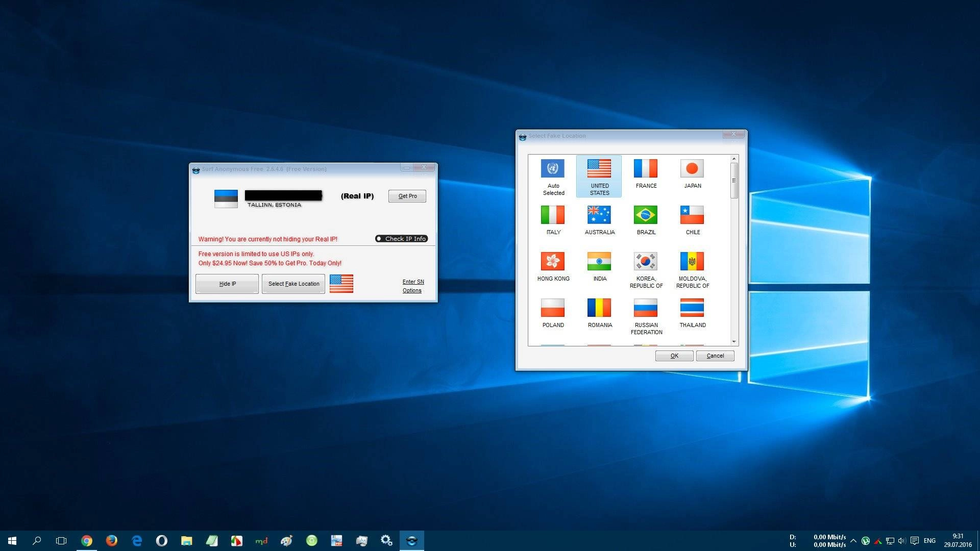The image size is (980, 551).
Task: Select Chile as fake location
Action: (x=692, y=215)
